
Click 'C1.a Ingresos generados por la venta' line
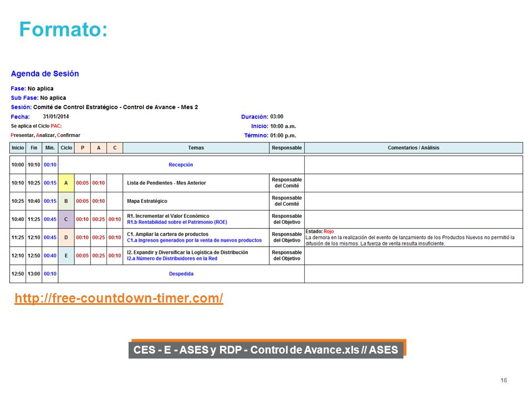(195, 240)
